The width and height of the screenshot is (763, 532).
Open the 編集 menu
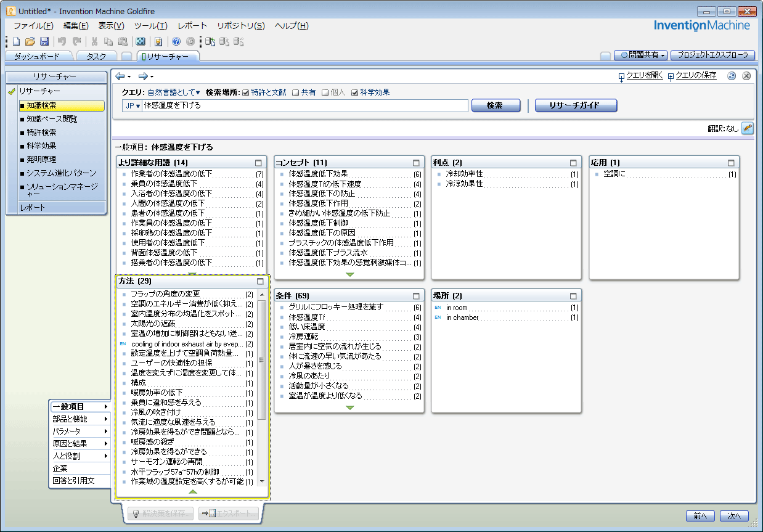tap(76, 26)
